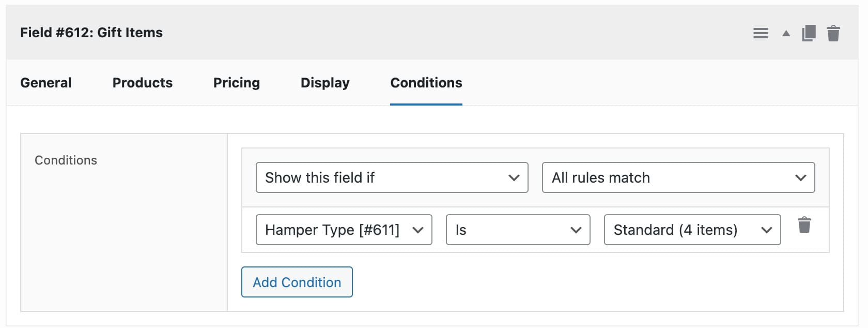This screenshot has width=868, height=328.
Task: Click the Add Condition button
Action: (297, 282)
